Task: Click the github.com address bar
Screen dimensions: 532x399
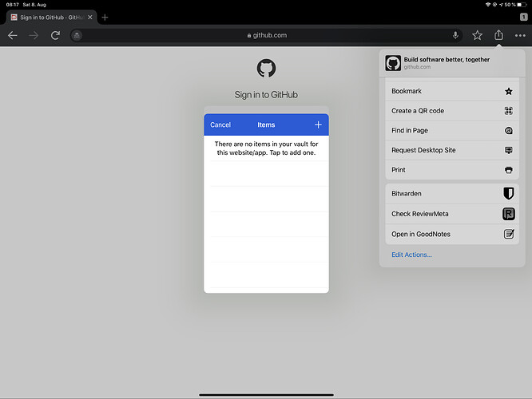Action: pos(267,35)
